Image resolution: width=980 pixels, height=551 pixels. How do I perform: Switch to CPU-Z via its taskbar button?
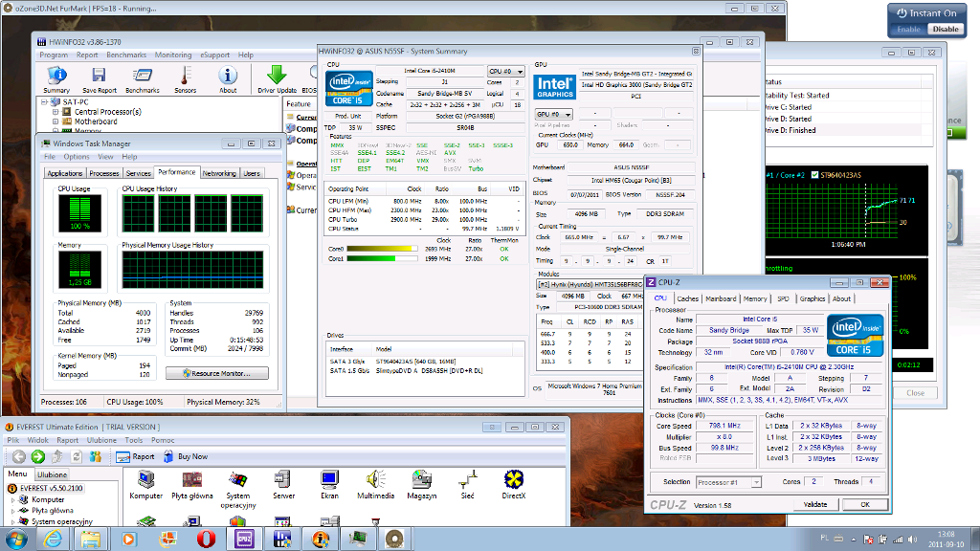(x=244, y=539)
